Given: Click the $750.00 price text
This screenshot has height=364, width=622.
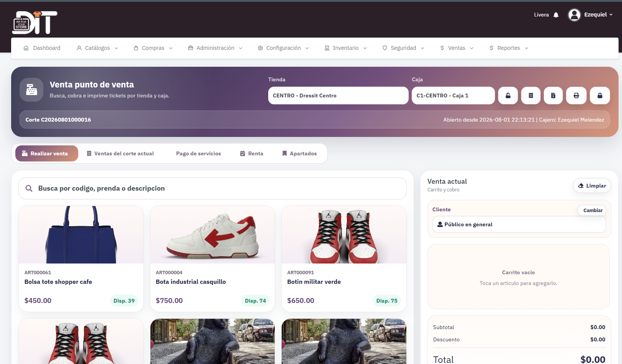Looking at the screenshot, I should 169,301.
